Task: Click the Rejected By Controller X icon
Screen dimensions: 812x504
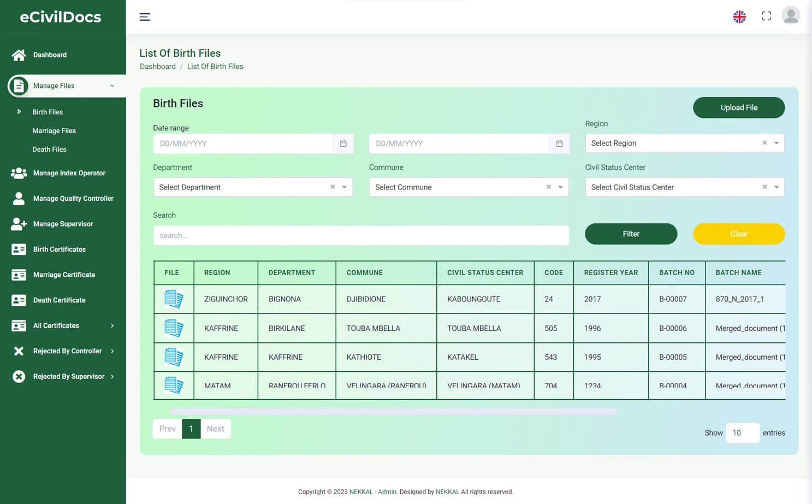Action: pyautogui.click(x=18, y=351)
